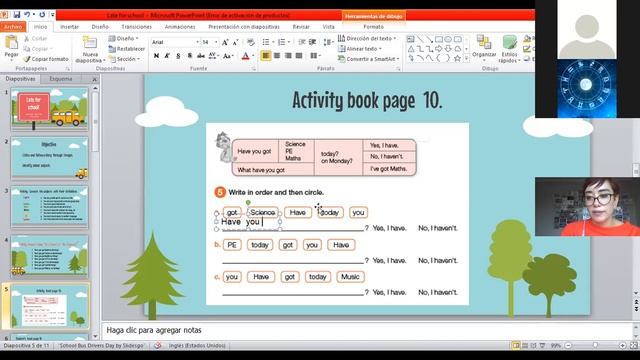Image resolution: width=640 pixels, height=360 pixels.
Task: Open the font size 14 dropdown
Action: click(216, 42)
